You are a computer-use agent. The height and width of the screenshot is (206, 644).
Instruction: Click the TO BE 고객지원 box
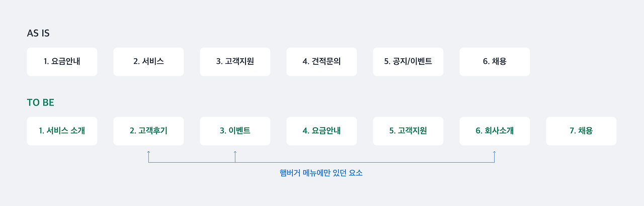coord(408,131)
